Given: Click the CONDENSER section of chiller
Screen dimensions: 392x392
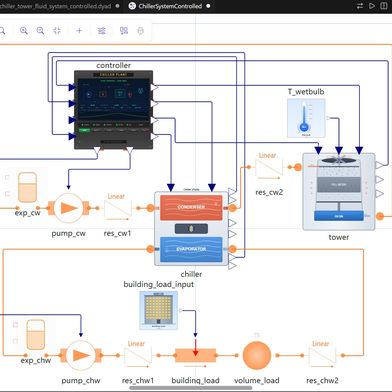Looking at the screenshot, I should click(x=191, y=207).
